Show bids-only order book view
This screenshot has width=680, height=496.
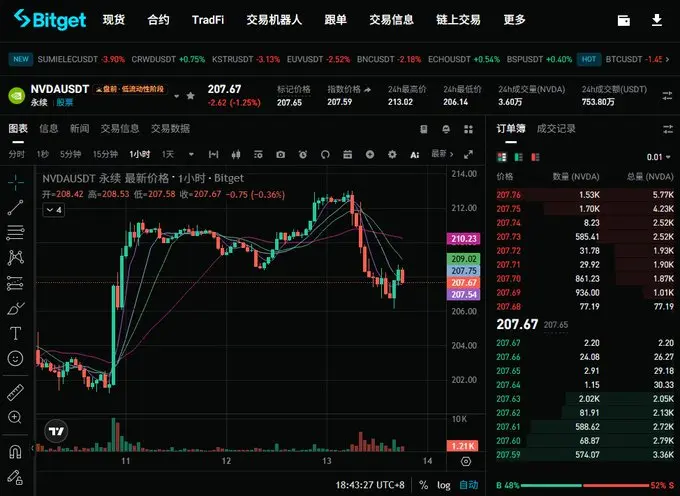coord(518,157)
